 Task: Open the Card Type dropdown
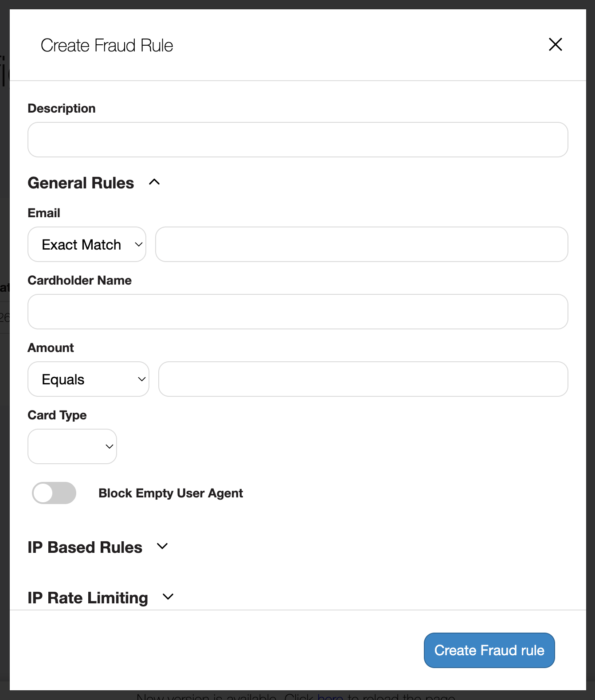pyautogui.click(x=72, y=446)
